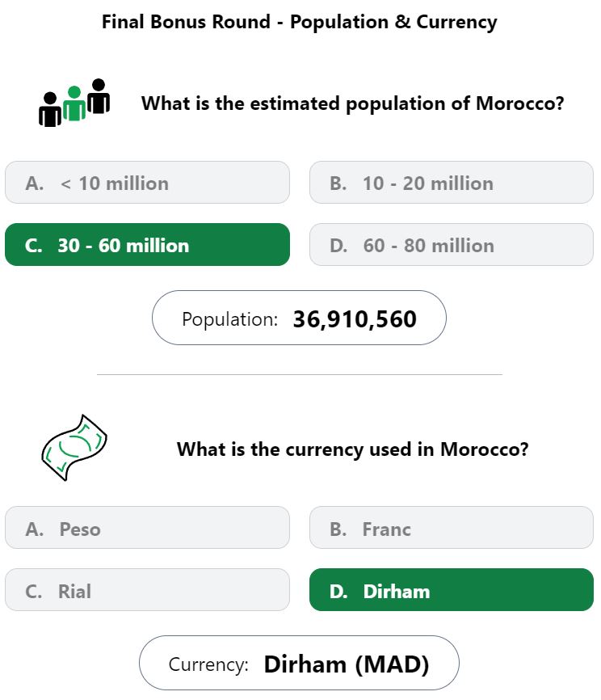This screenshot has height=700, width=601.
Task: Pick answer D 60 - 80 million
Action: [x=452, y=245]
